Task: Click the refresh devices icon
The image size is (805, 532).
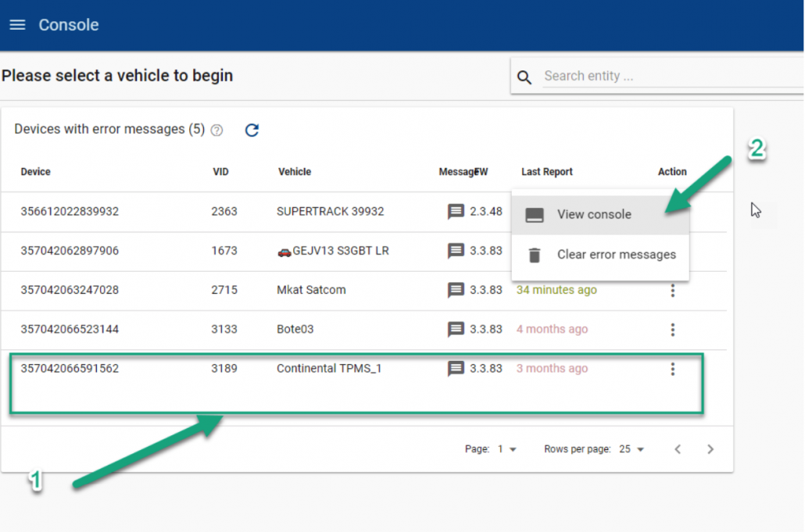Action: click(252, 130)
